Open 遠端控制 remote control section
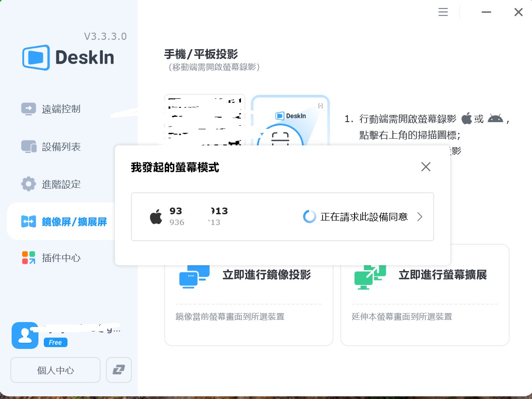The height and width of the screenshot is (399, 532). coord(61,109)
